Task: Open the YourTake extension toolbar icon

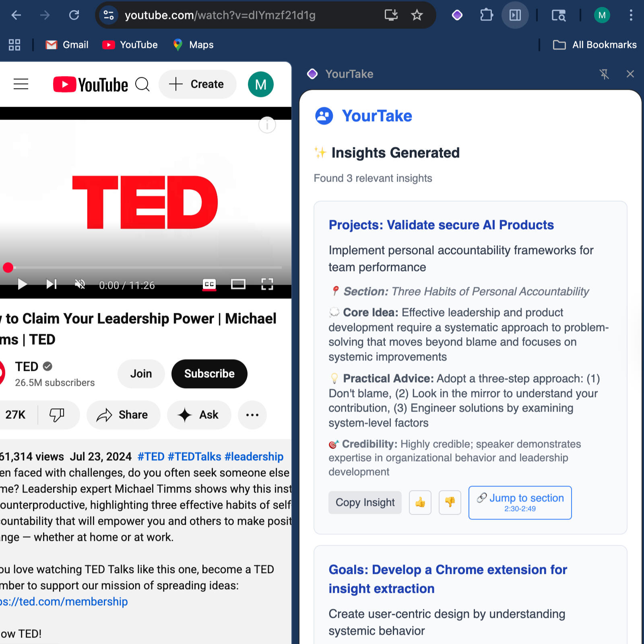Action: (x=457, y=15)
